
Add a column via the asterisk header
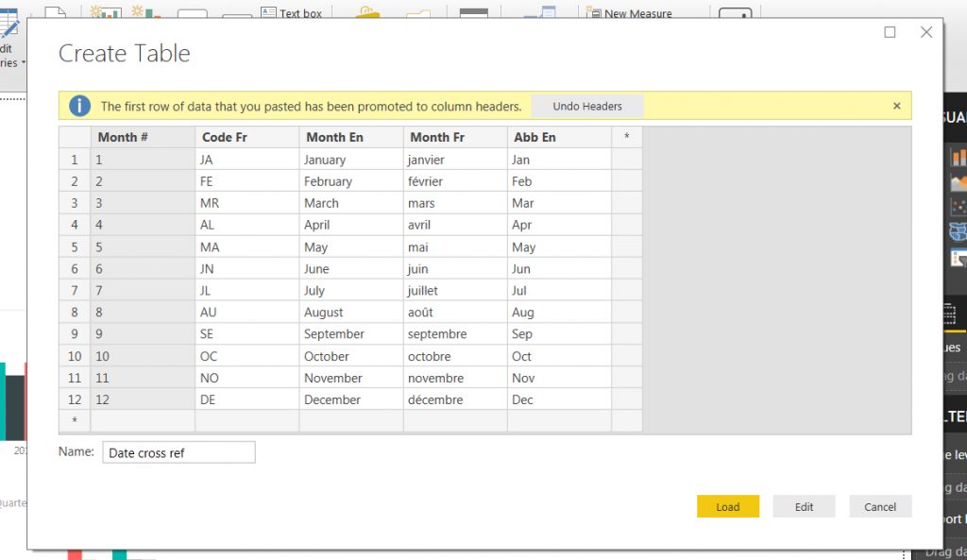tap(626, 137)
